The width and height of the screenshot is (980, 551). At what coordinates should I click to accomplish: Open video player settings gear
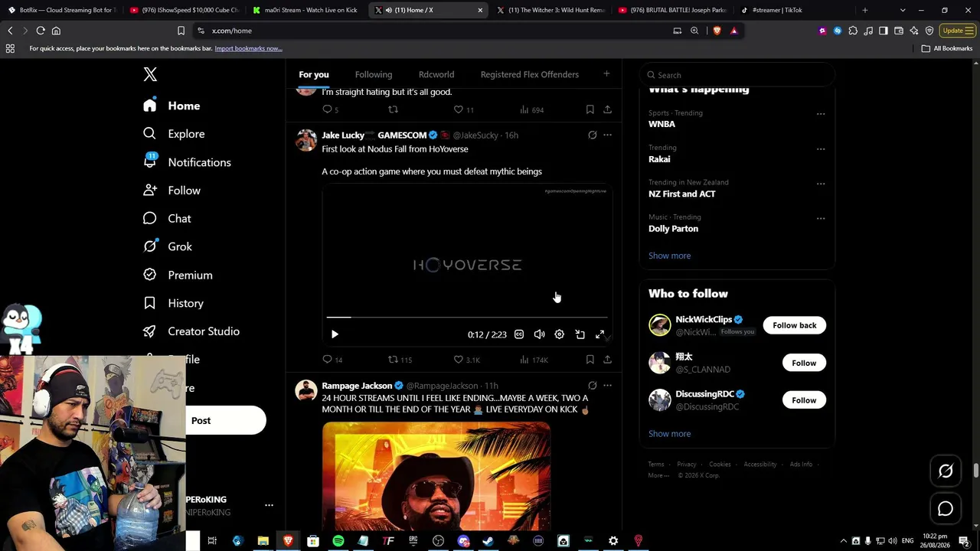[560, 334]
